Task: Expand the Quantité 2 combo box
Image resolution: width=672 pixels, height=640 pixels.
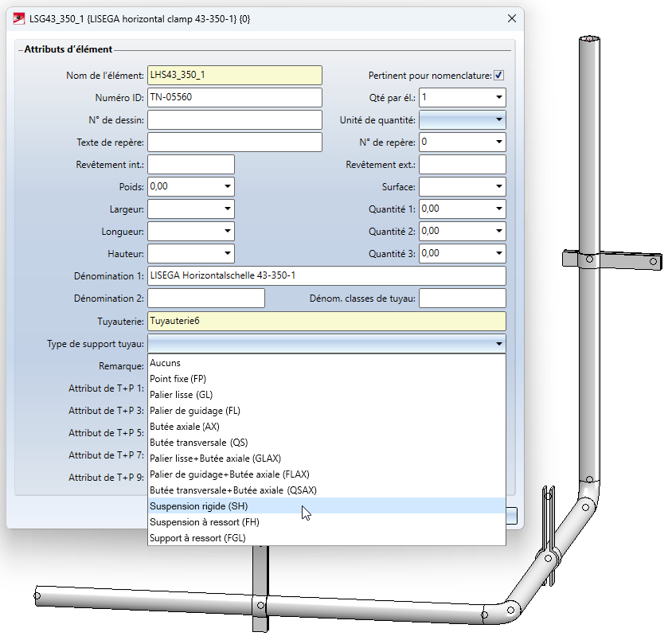Action: [499, 231]
